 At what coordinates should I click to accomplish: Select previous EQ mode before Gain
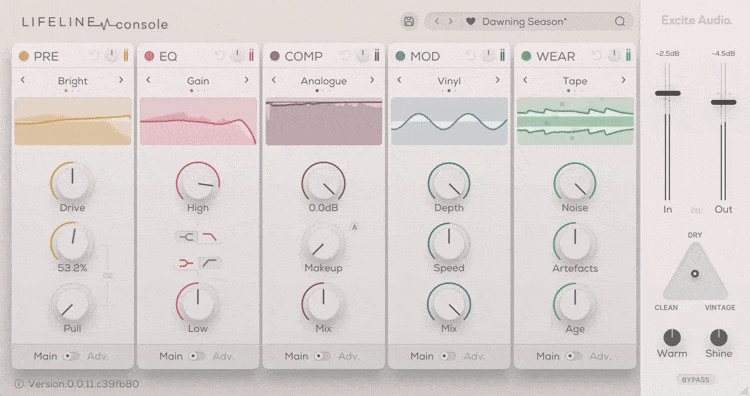point(148,80)
